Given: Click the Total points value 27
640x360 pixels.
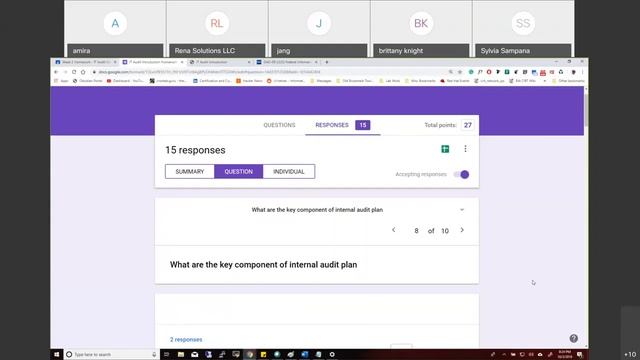Looking at the screenshot, I should pyautogui.click(x=468, y=125).
